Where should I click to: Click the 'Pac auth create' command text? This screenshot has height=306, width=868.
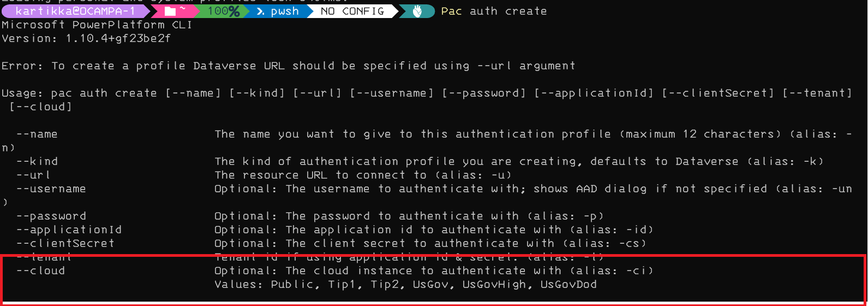[494, 11]
